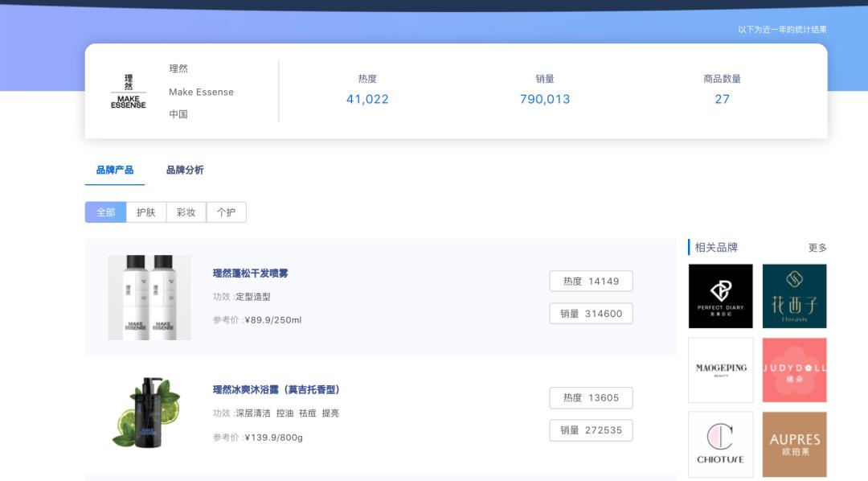Select the MAOGEPING brand logo
The width and height of the screenshot is (868, 481).
point(720,370)
